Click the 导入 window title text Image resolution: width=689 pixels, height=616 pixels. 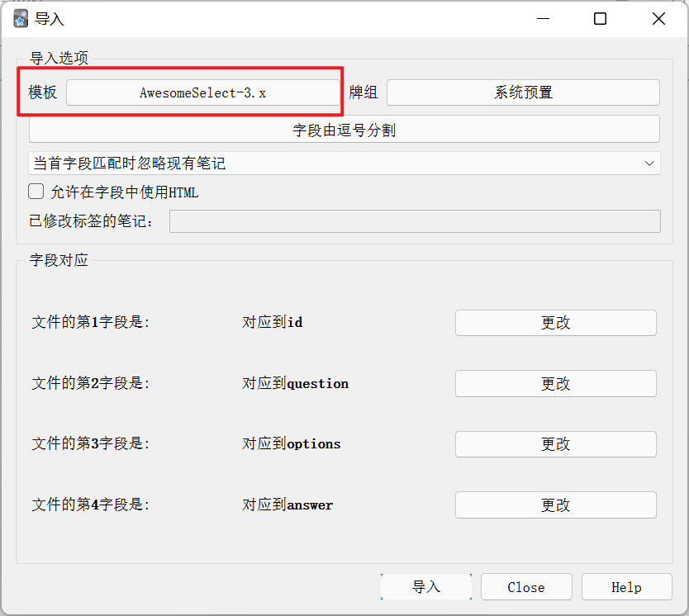(x=50, y=19)
